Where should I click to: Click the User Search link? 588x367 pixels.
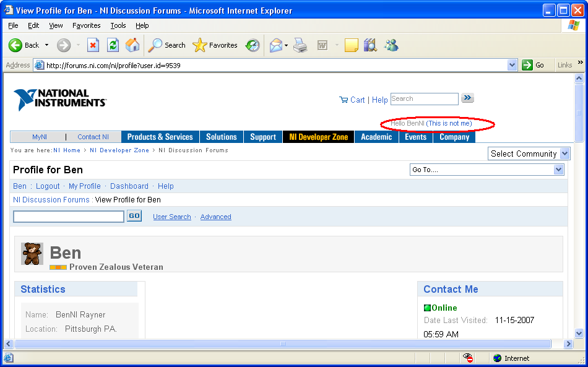171,217
